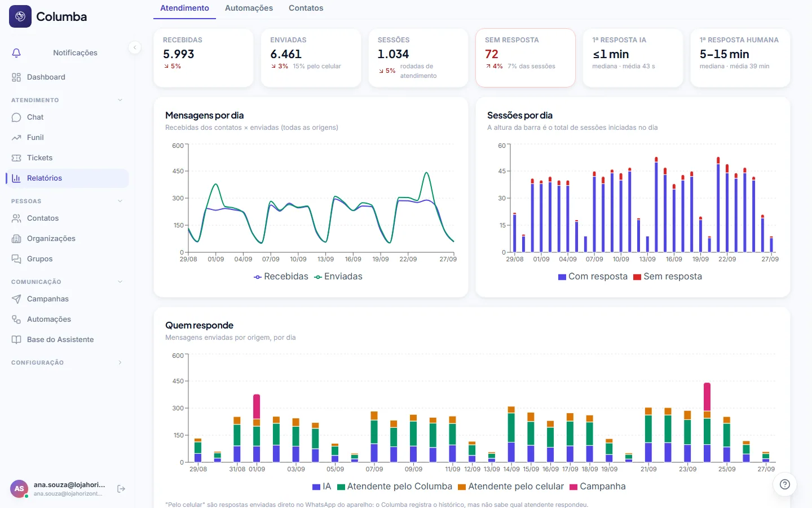Toggle the IA legend item
812x508 pixels.
tap(322, 487)
